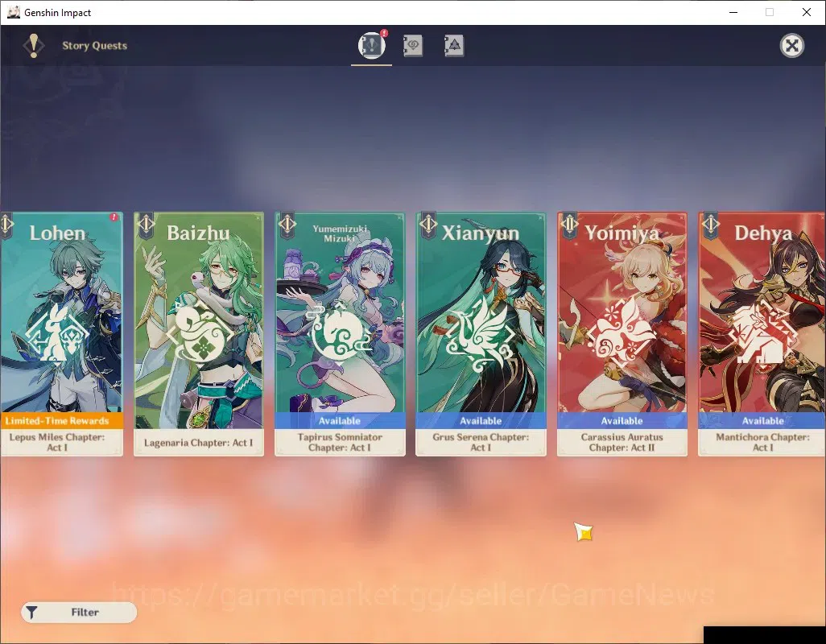Click 'Tapirus Somniator Chapter: Act I' text

(x=340, y=442)
